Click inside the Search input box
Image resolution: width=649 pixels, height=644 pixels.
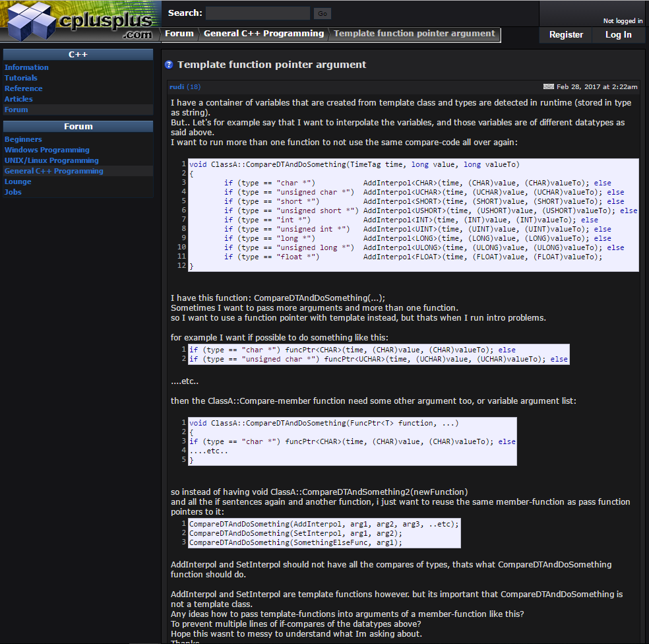(257, 13)
